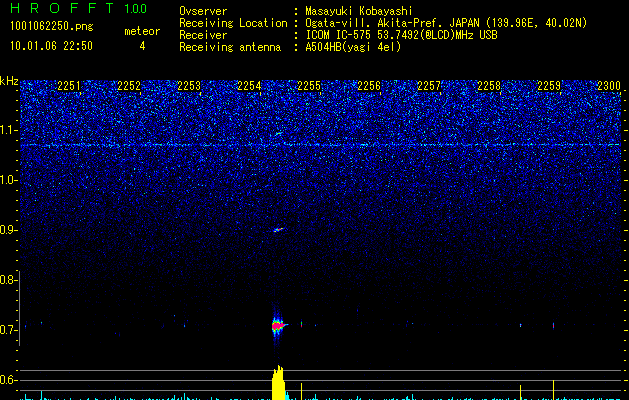Click the strong red meteor echo at 0.7 kHz
The height and width of the screenshot is (400, 629).
click(x=277, y=326)
